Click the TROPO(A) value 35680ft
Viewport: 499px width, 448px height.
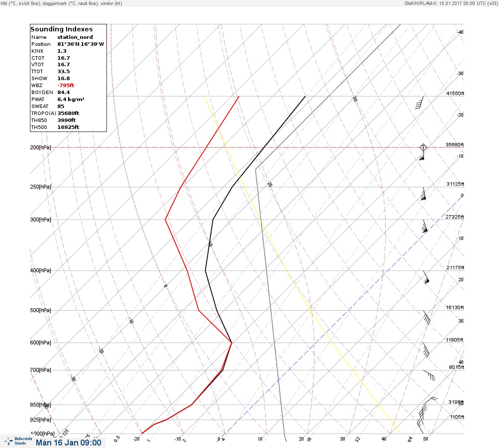(68, 113)
